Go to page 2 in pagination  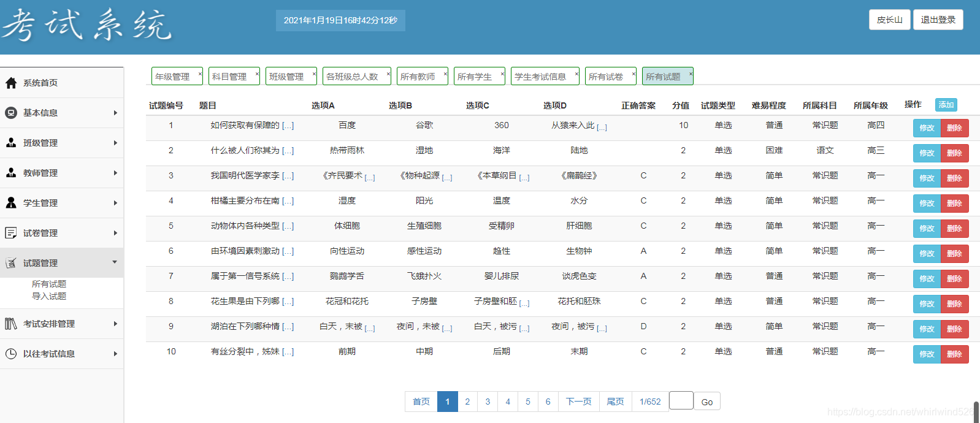(467, 402)
